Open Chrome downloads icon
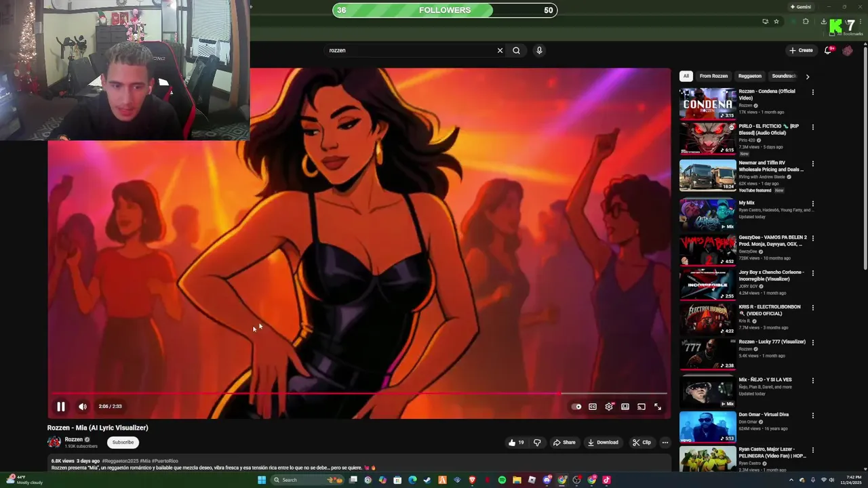Viewport: 868px width, 488px height. [x=823, y=22]
